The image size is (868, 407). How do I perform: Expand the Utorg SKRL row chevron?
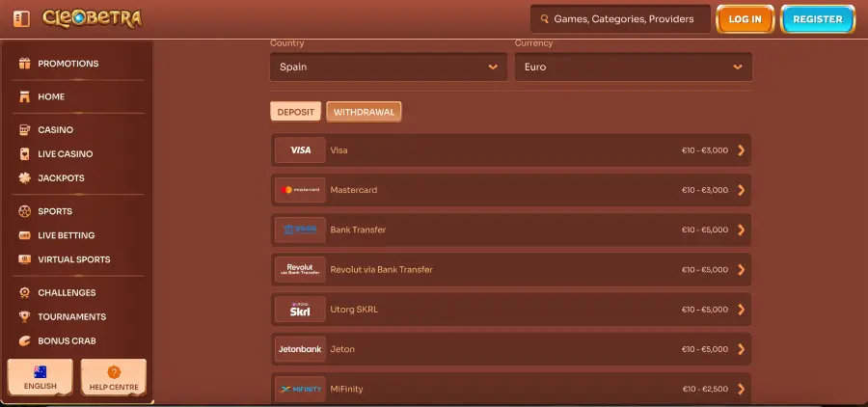pos(742,310)
